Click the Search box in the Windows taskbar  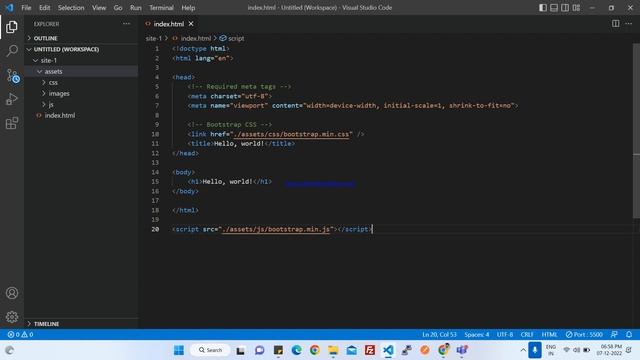coord(210,350)
